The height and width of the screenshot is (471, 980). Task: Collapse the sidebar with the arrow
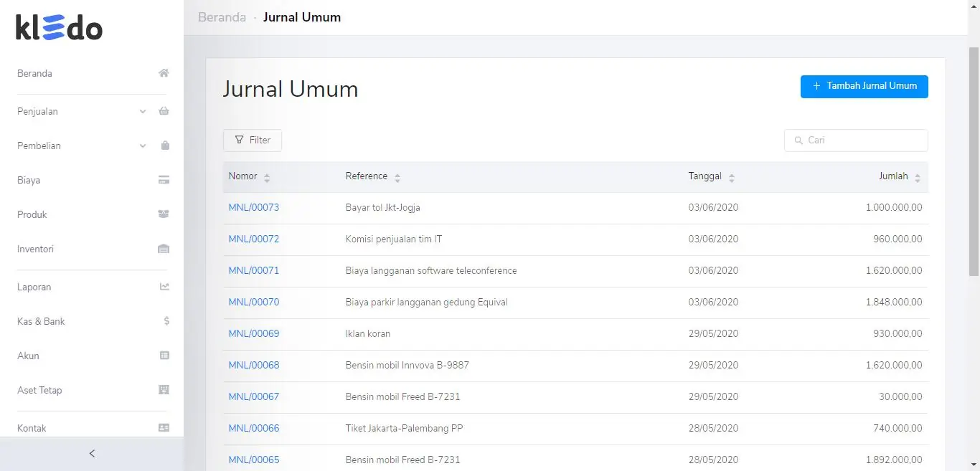(x=92, y=453)
